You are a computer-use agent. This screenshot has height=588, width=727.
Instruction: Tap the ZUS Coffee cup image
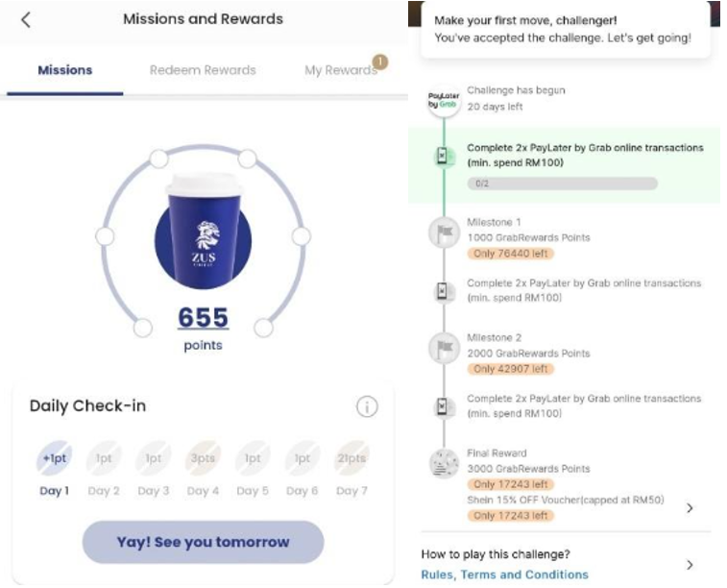(x=202, y=232)
